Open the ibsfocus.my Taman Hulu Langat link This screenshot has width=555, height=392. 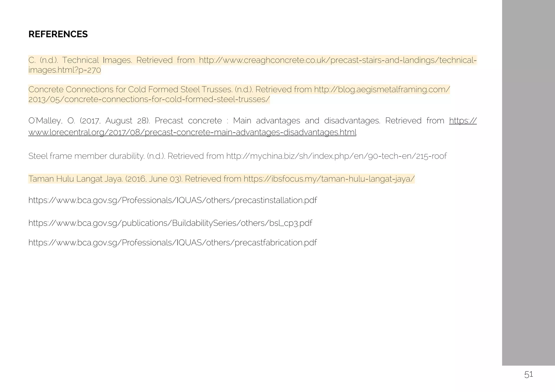[x=329, y=179]
